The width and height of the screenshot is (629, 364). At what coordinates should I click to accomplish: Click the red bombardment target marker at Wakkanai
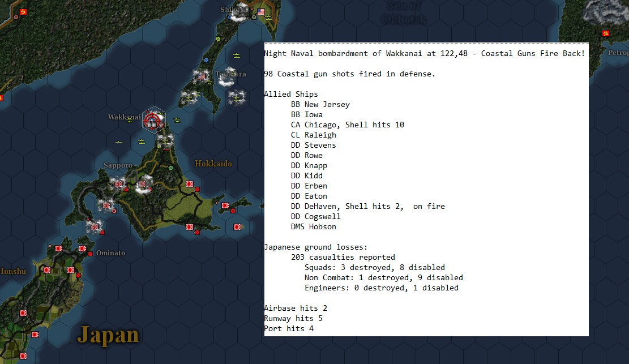tap(152, 119)
